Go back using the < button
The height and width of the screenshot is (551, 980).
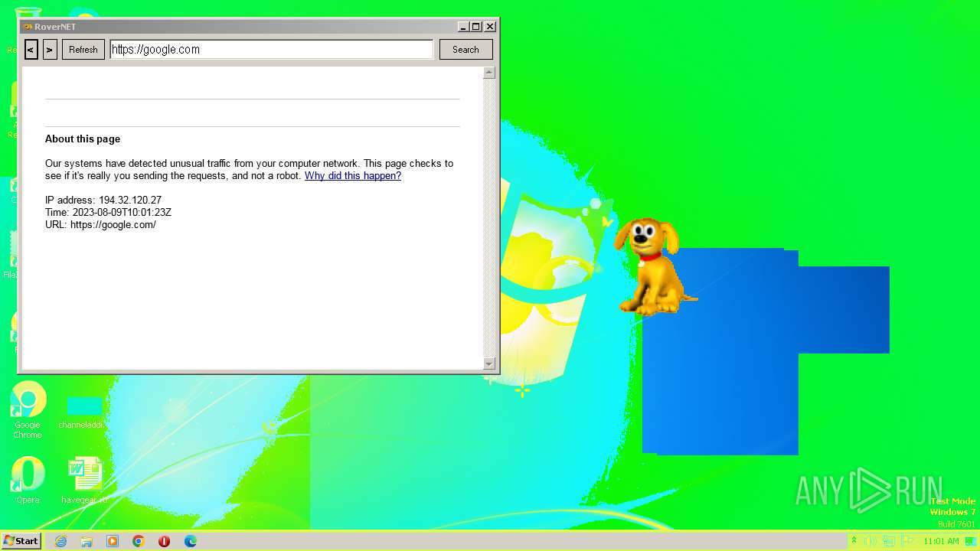coord(31,50)
